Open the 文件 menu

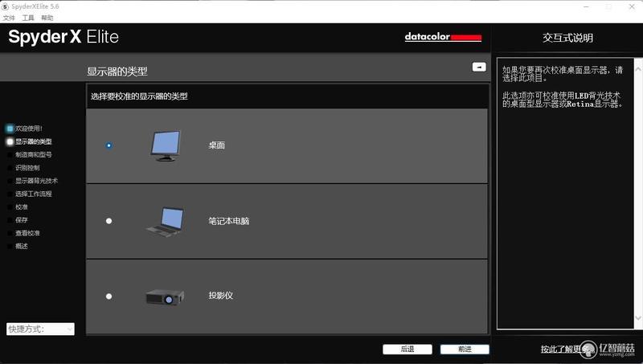9,18
